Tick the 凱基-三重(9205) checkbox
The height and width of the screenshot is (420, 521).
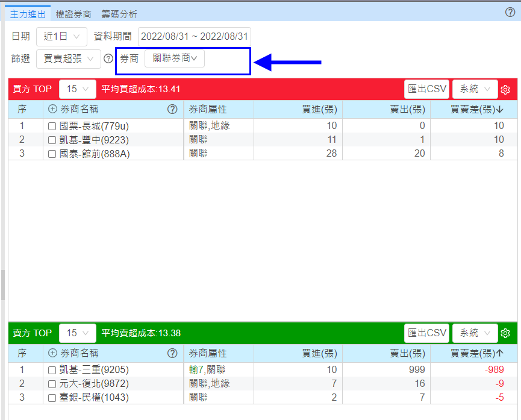pos(52,370)
